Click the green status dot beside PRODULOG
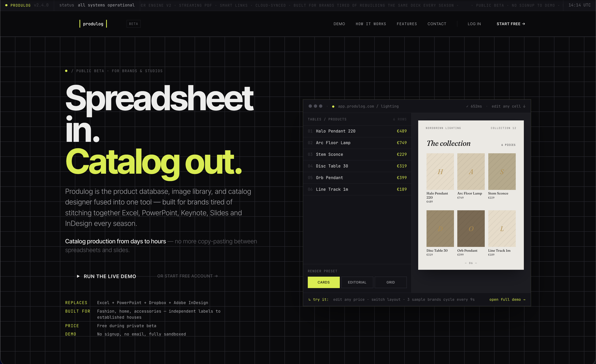Image resolution: width=596 pixels, height=364 pixels. pyautogui.click(x=6, y=5)
